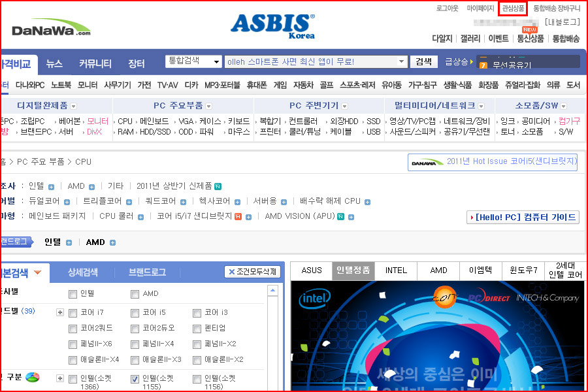This screenshot has width=588, height=392.
Task: Click the plus icon beside brand log 인텔
Action: tap(69, 242)
